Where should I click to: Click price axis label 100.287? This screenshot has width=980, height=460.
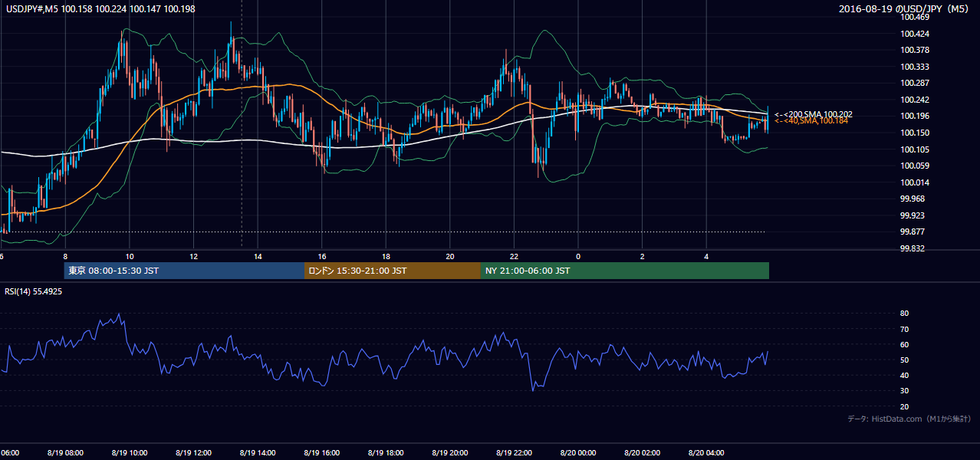tap(914, 83)
